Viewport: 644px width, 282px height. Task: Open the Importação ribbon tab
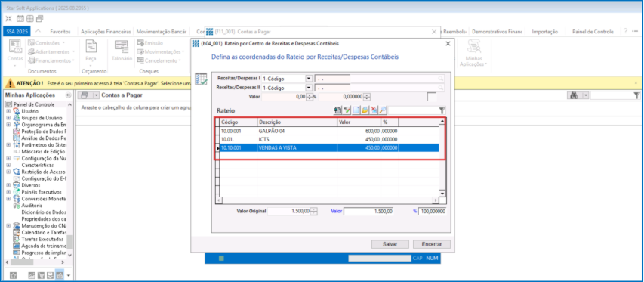coord(544,32)
